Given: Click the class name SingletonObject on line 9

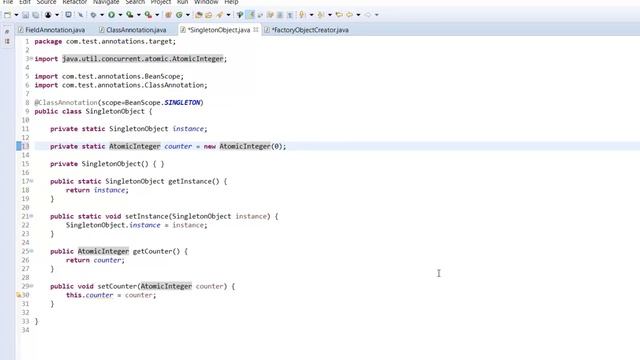Looking at the screenshot, I should pos(115,111).
